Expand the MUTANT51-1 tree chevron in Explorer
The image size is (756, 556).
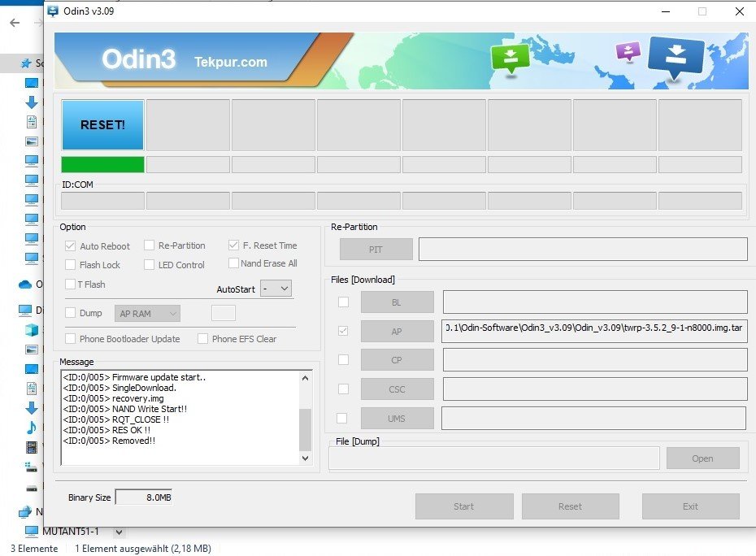click(x=119, y=532)
